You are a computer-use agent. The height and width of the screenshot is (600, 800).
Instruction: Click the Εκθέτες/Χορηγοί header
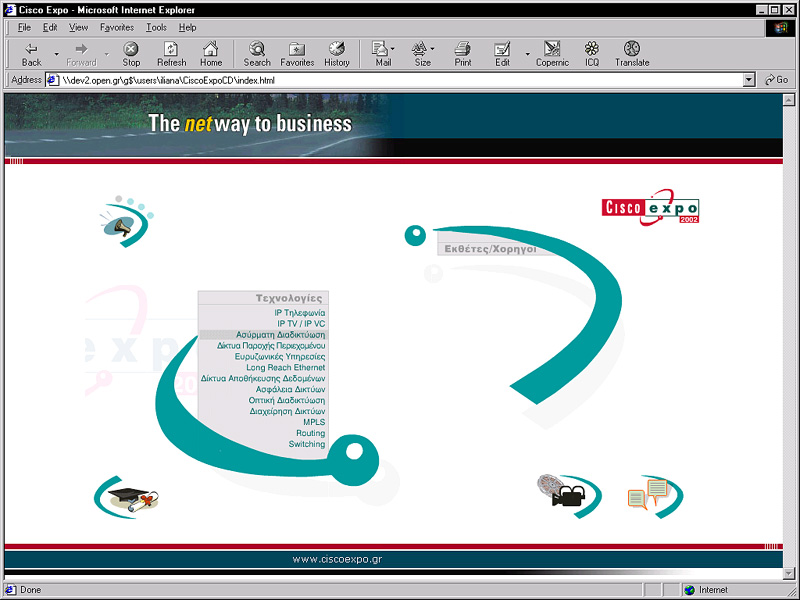click(x=490, y=249)
